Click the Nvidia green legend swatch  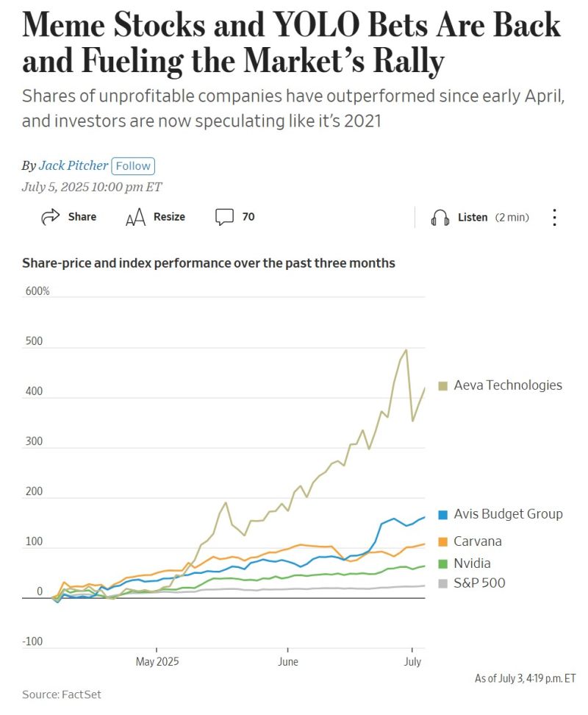(x=443, y=563)
